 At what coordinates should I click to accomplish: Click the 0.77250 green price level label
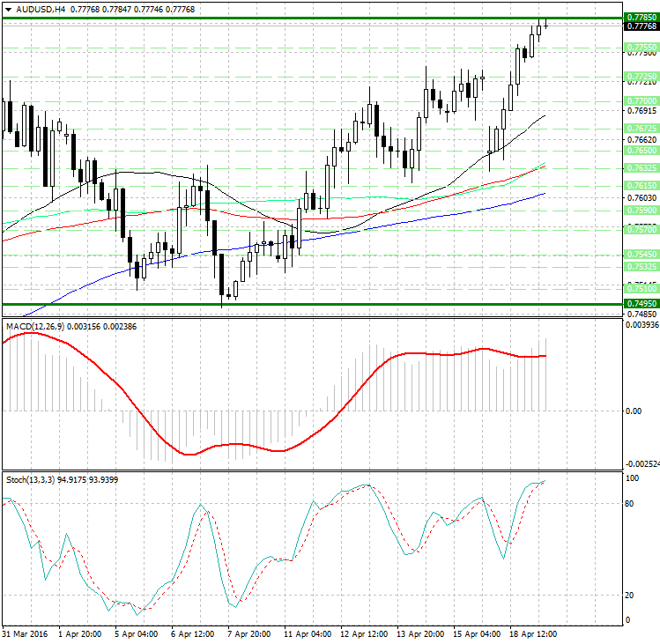pyautogui.click(x=640, y=78)
